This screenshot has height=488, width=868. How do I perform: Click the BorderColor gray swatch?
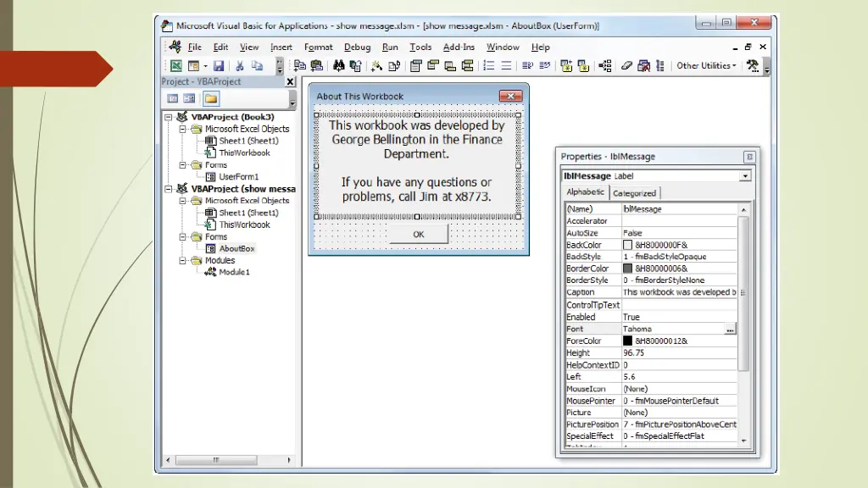click(628, 269)
